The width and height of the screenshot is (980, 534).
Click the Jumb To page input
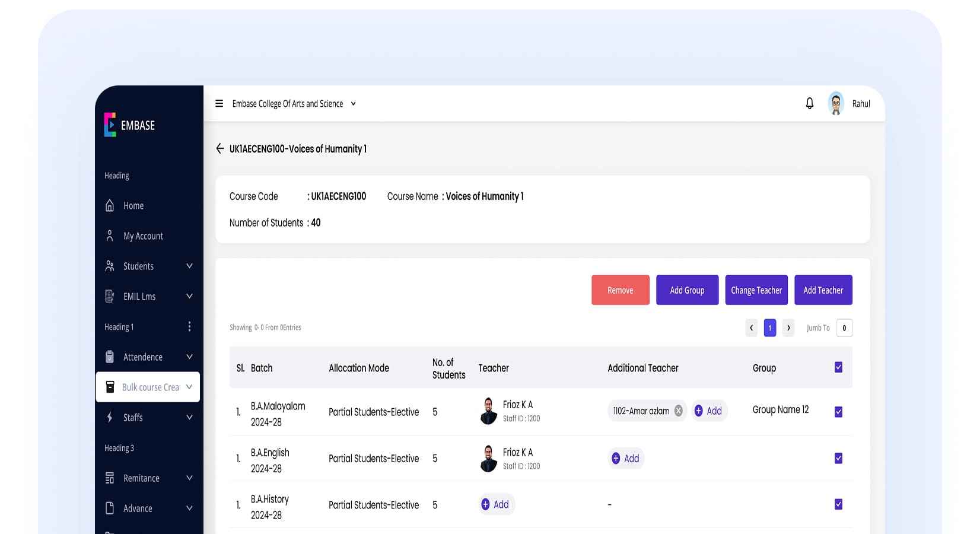pos(844,328)
